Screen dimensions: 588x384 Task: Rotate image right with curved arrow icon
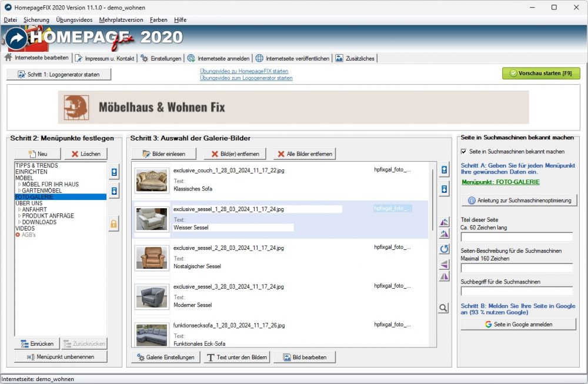coord(444,234)
